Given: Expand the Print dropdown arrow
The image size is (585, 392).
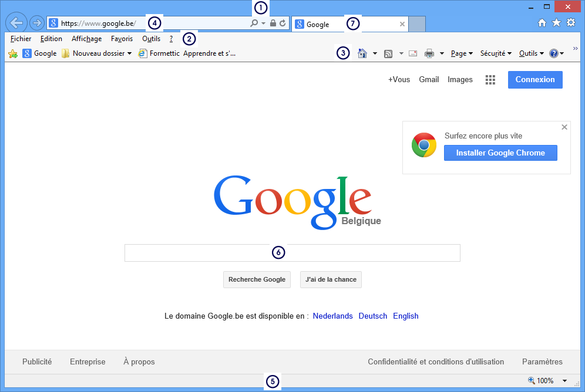Looking at the screenshot, I should [x=442, y=53].
